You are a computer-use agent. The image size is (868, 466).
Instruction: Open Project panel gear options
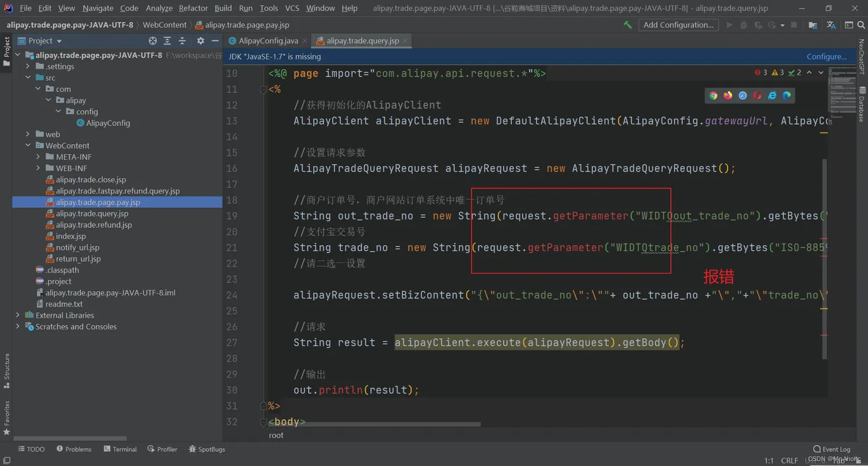point(200,40)
